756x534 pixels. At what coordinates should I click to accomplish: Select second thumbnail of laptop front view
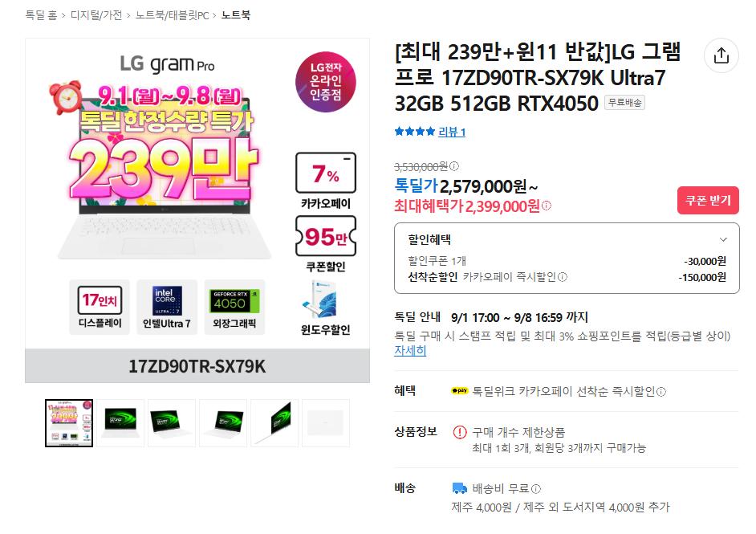[120, 423]
